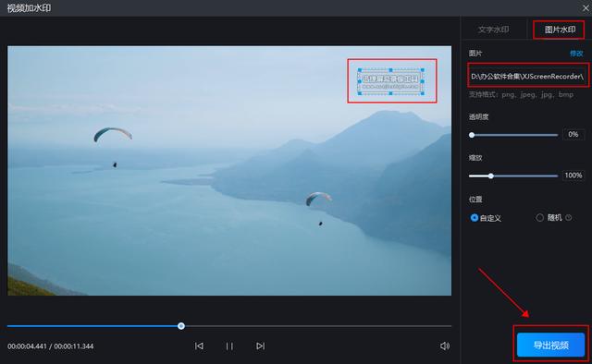Select the watermark image on video preview
The height and width of the screenshot is (364, 592).
(390, 81)
